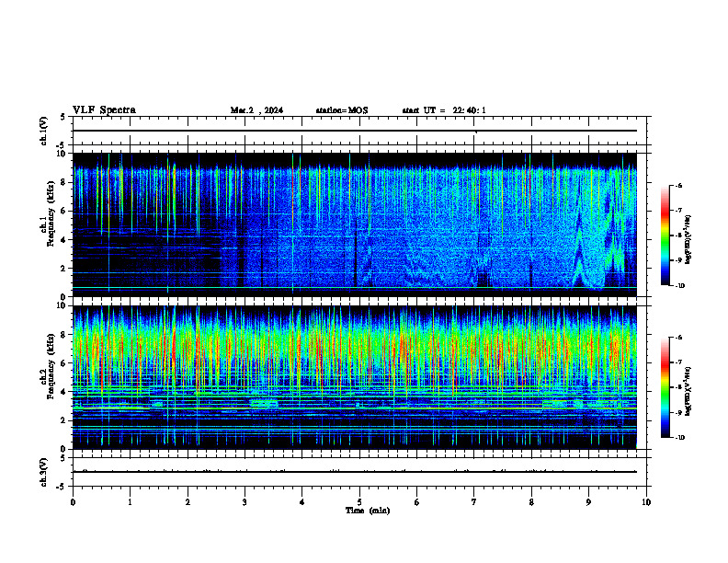Screen dimensions: 728x563
Task: Click the "ch.3(V)" waveform axis label
Action: 44,472
